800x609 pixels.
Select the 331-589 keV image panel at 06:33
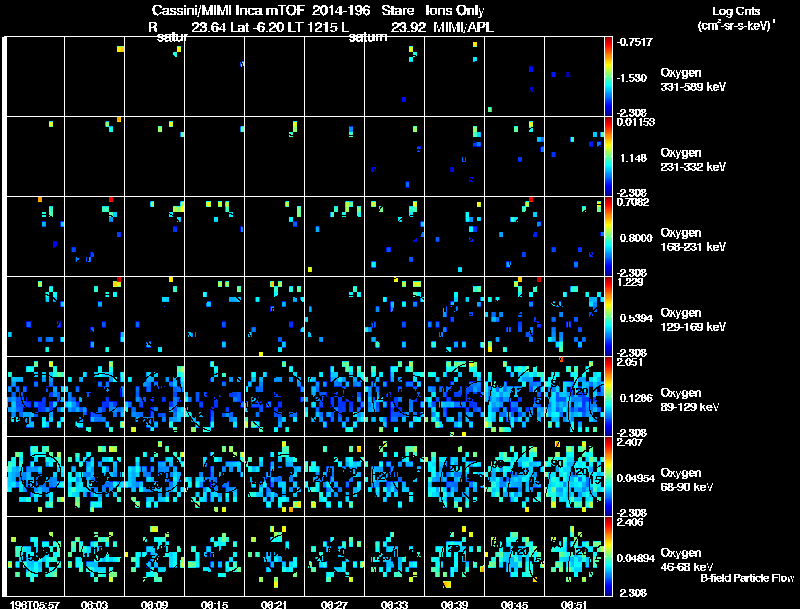point(395,76)
